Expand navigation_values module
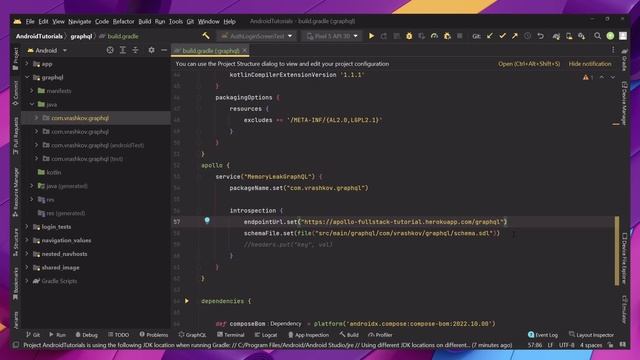The image size is (640, 360). coord(27,240)
